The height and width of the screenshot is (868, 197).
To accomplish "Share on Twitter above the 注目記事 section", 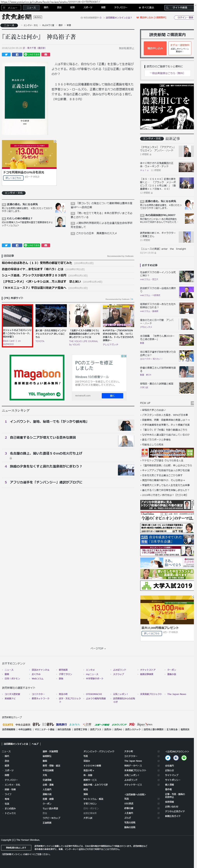I will (x=6, y=245).
